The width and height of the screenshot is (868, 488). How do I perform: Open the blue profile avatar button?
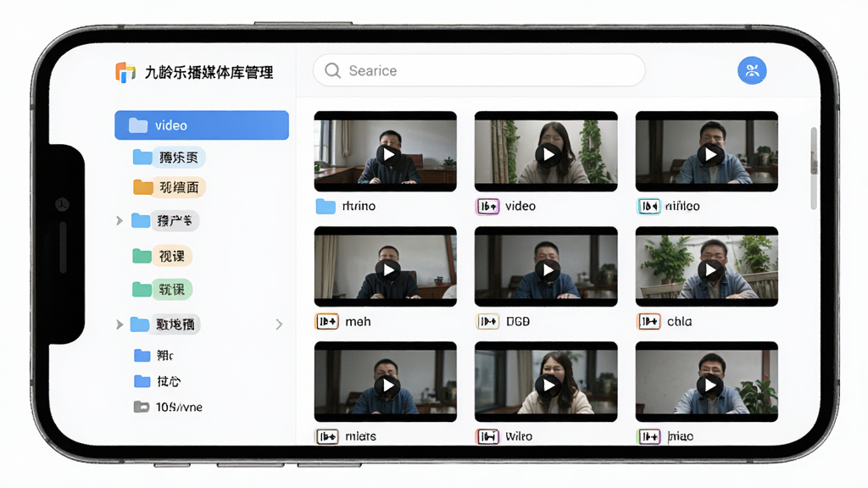coord(752,71)
